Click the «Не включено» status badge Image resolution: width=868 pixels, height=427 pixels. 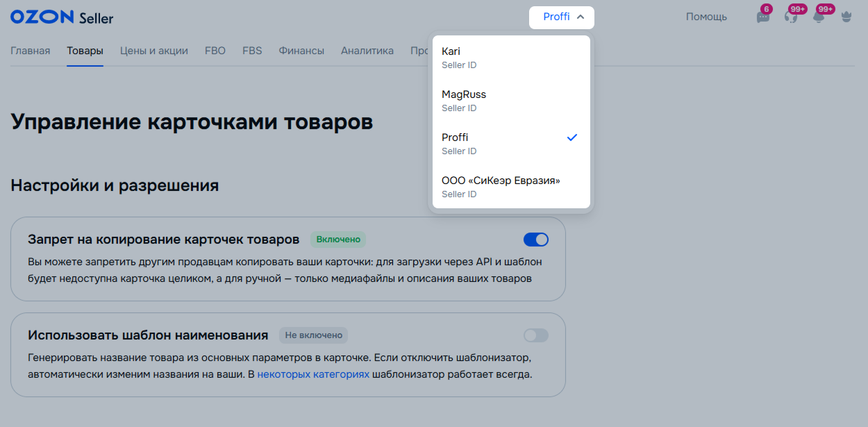[313, 335]
